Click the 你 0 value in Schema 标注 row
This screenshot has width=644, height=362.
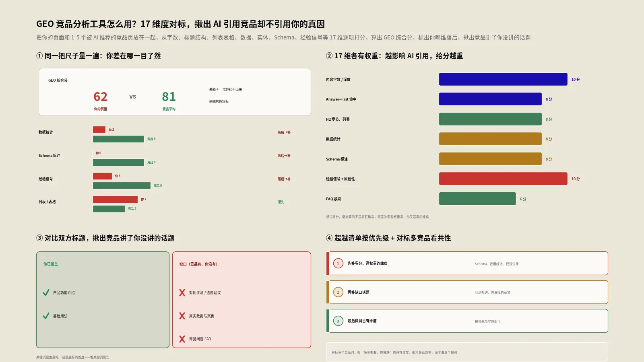click(99, 153)
